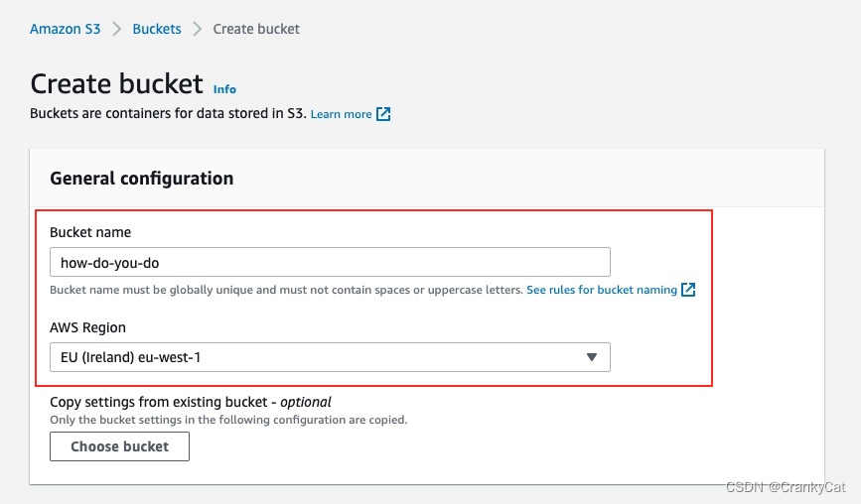861x504 pixels.
Task: Click the AWS Region dropdown arrow
Action: coord(592,357)
